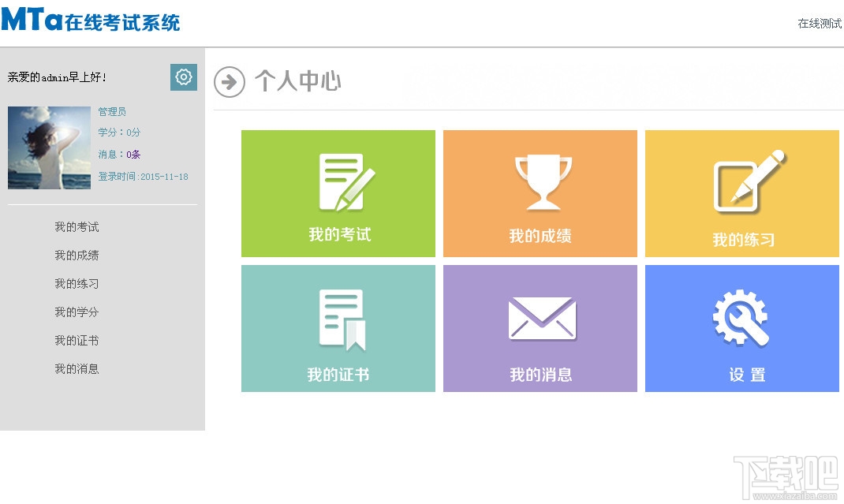The image size is (844, 504).
Task: Open the 我的消息 envelope tile
Action: tap(540, 328)
